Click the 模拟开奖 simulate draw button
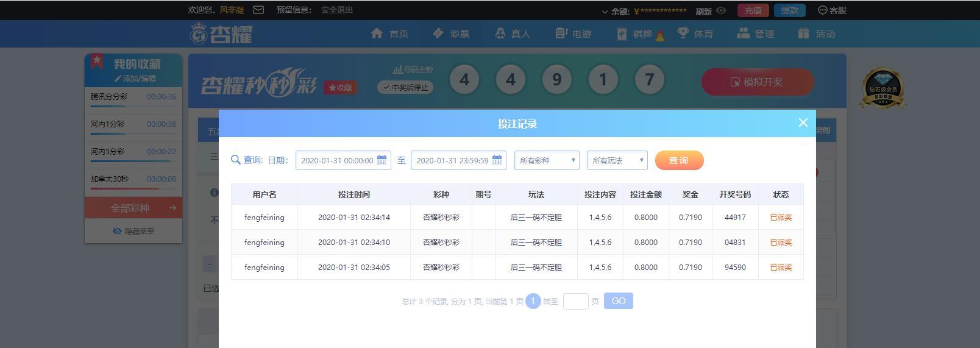 tap(757, 82)
